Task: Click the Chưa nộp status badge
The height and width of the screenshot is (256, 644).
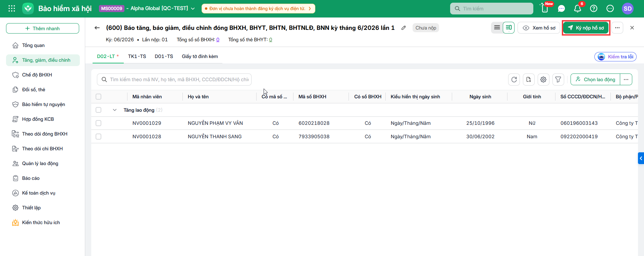Action: [426, 28]
